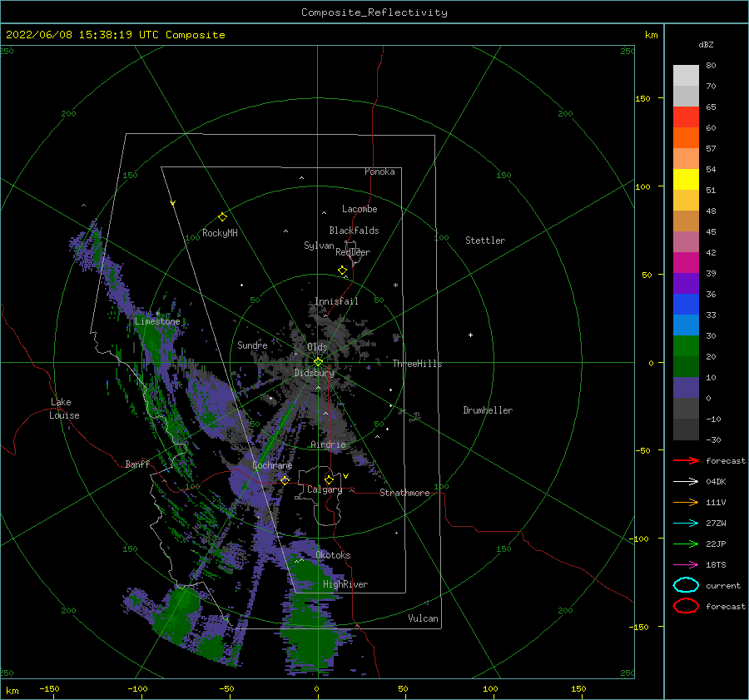This screenshot has width=749, height=700.
Task: Click the 18TS legend text
Action: point(716,565)
